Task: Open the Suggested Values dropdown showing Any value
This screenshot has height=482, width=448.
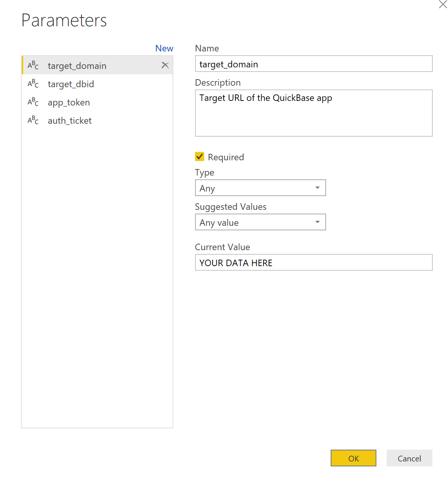Action: pos(261,222)
